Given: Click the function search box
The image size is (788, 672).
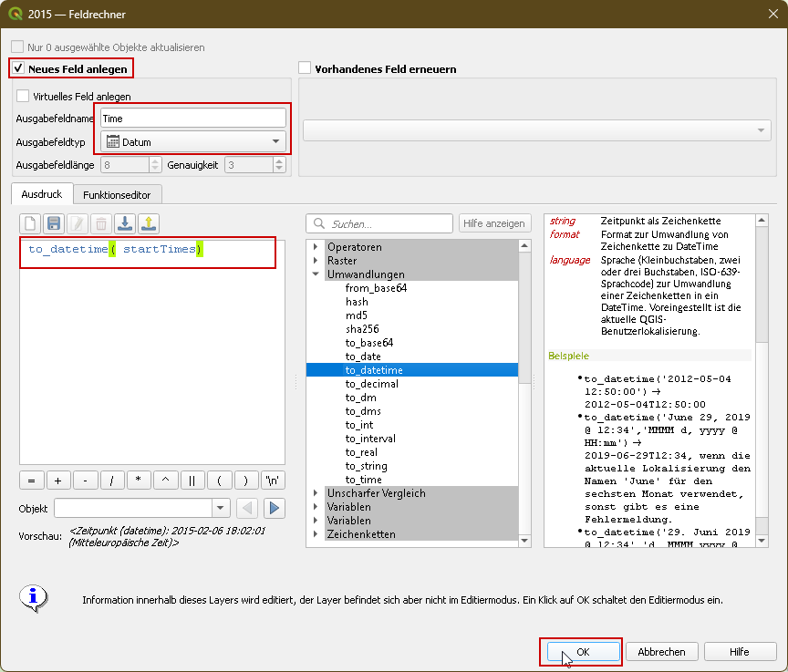Looking at the screenshot, I should point(379,223).
